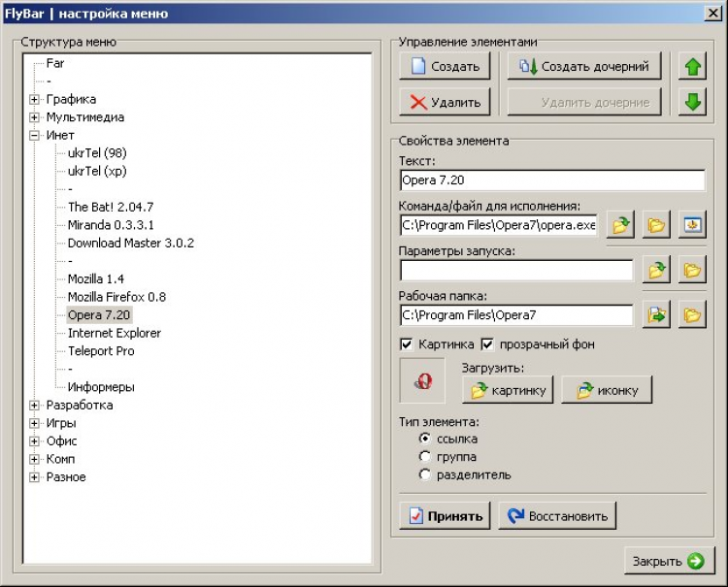The image size is (728, 587).
Task: Click the Рабочая папка input field
Action: 516,314
